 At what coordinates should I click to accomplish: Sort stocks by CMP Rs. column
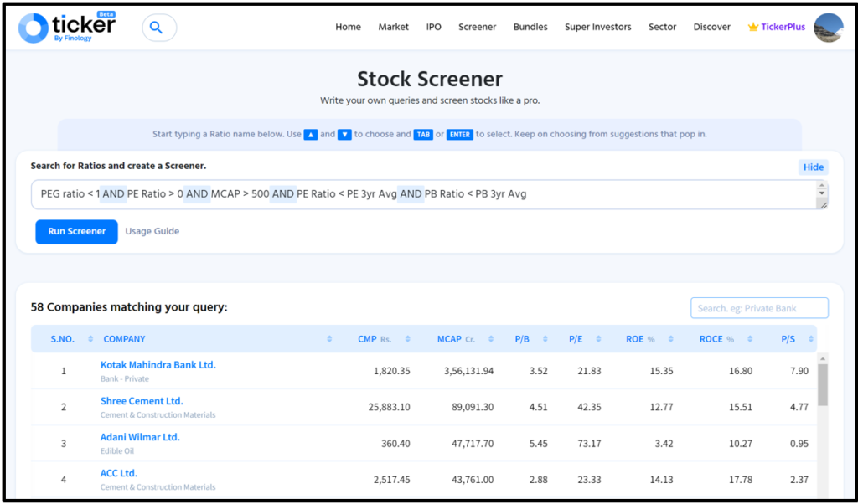click(406, 338)
